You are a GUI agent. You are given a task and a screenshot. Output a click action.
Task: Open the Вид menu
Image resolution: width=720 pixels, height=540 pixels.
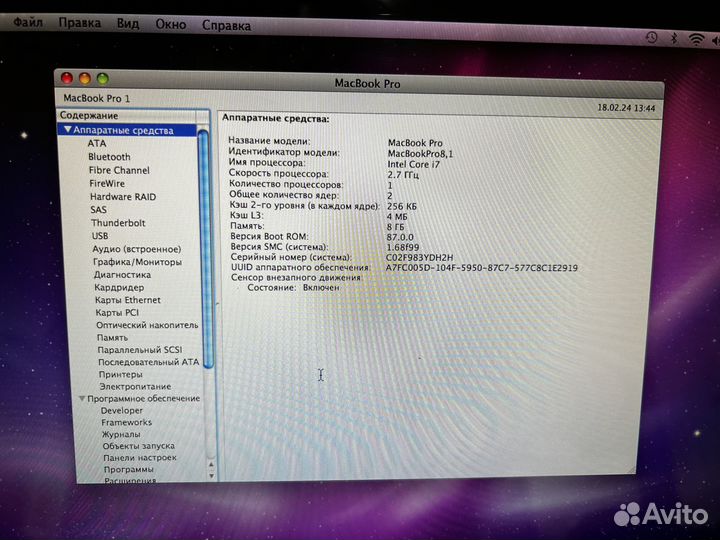coord(128,23)
